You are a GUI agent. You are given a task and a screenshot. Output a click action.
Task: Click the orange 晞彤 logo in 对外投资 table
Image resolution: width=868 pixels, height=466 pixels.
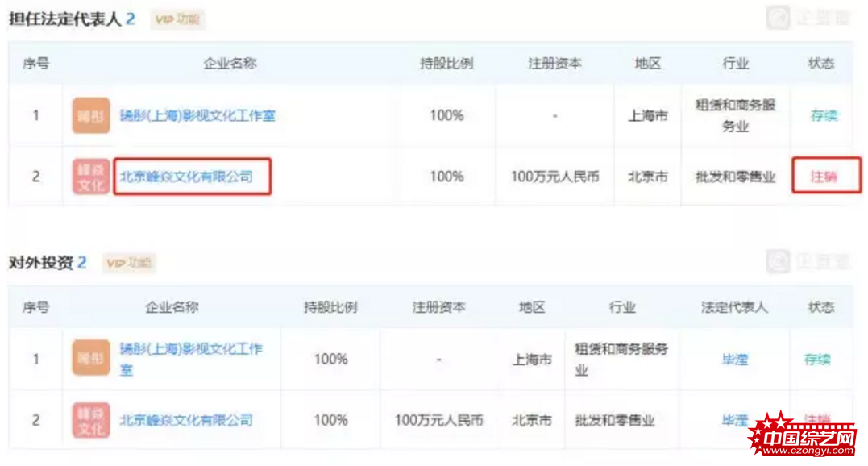pyautogui.click(x=91, y=358)
